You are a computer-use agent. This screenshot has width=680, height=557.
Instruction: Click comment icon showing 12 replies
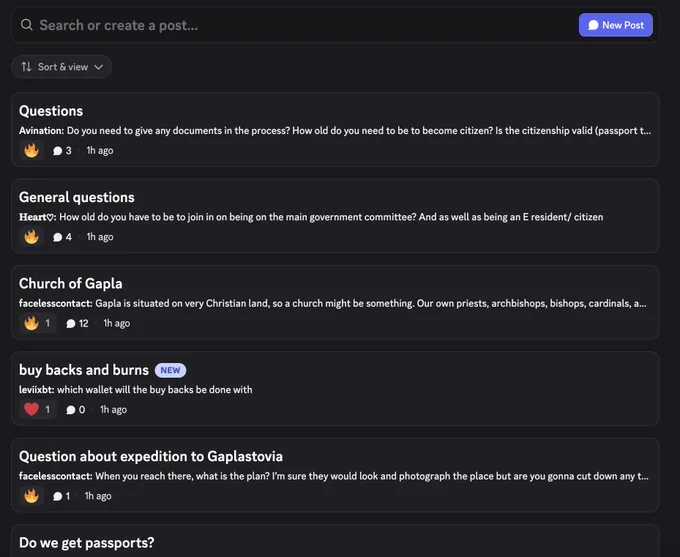coord(71,324)
